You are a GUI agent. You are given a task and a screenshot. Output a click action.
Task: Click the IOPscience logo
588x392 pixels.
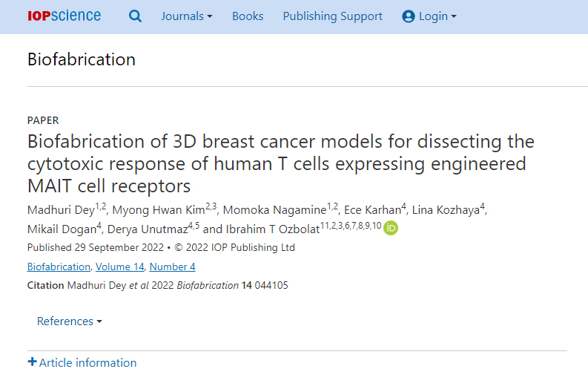point(64,16)
